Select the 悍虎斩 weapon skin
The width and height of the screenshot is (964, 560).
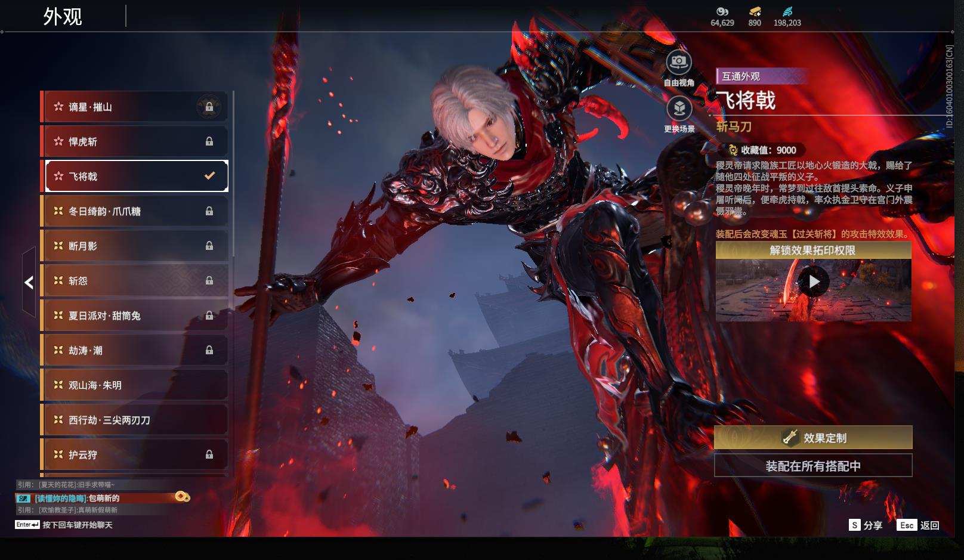pos(135,141)
